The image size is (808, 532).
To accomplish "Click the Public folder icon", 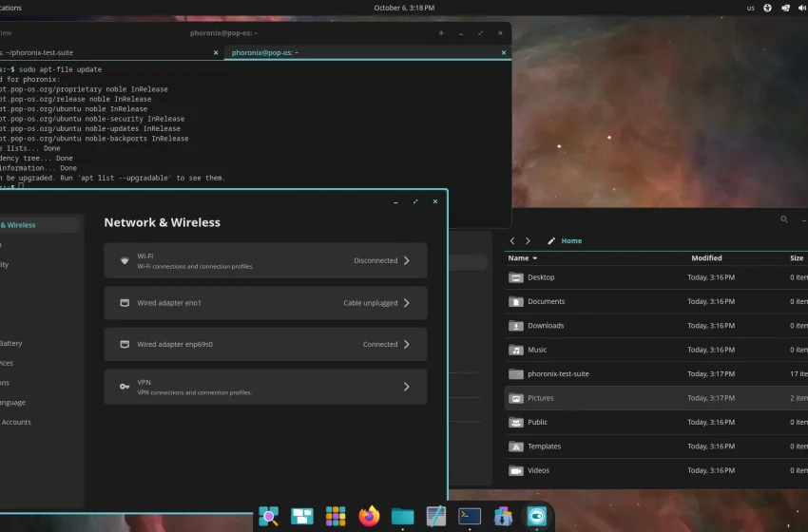I will click(x=516, y=423).
